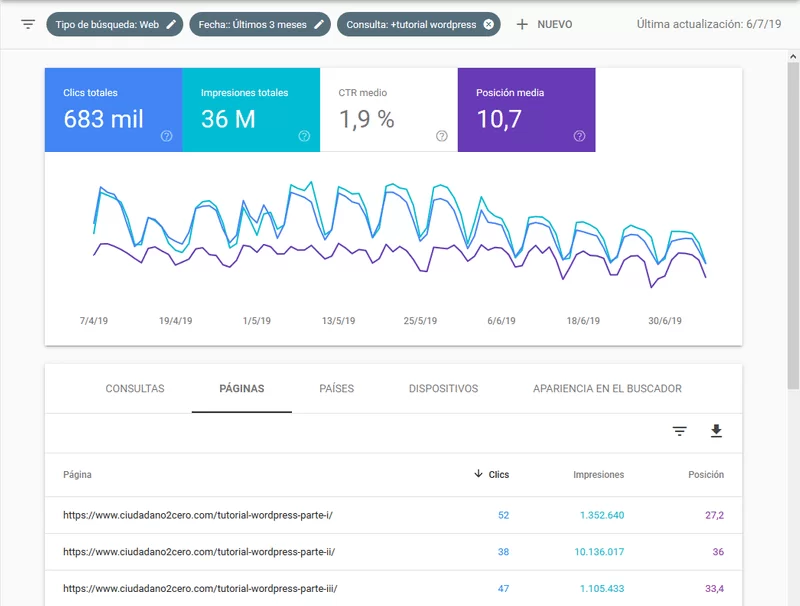
Task: Click the Página column header
Action: [78, 474]
